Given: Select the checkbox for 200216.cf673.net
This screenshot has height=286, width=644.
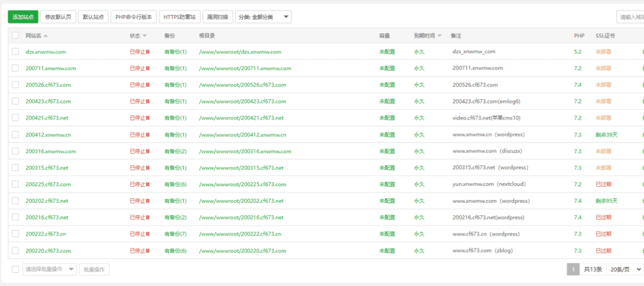Looking at the screenshot, I should pos(16,217).
